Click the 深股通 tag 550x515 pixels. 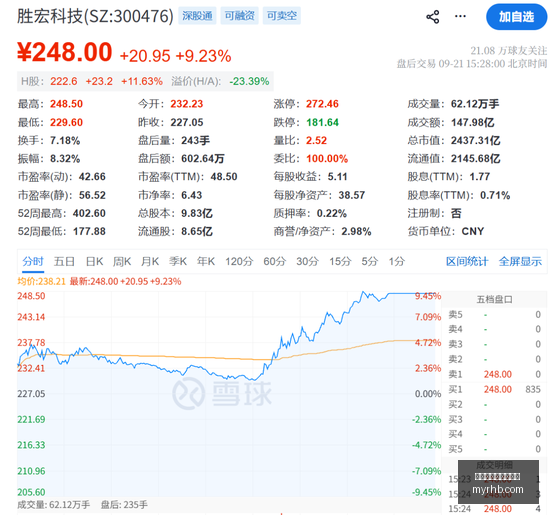point(197,16)
